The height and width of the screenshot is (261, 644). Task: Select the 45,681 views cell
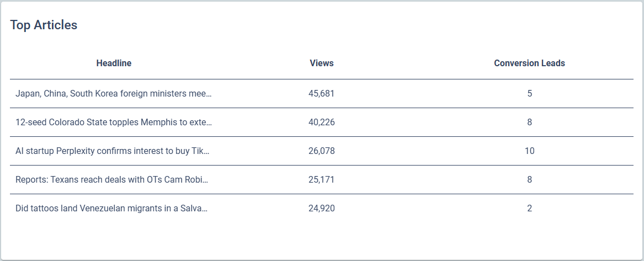click(322, 94)
